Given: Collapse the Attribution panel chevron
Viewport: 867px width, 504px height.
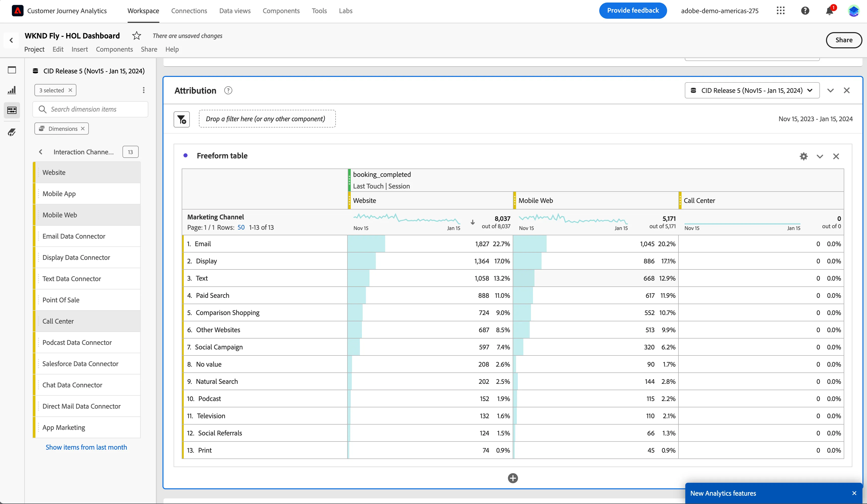Looking at the screenshot, I should pyautogui.click(x=831, y=91).
